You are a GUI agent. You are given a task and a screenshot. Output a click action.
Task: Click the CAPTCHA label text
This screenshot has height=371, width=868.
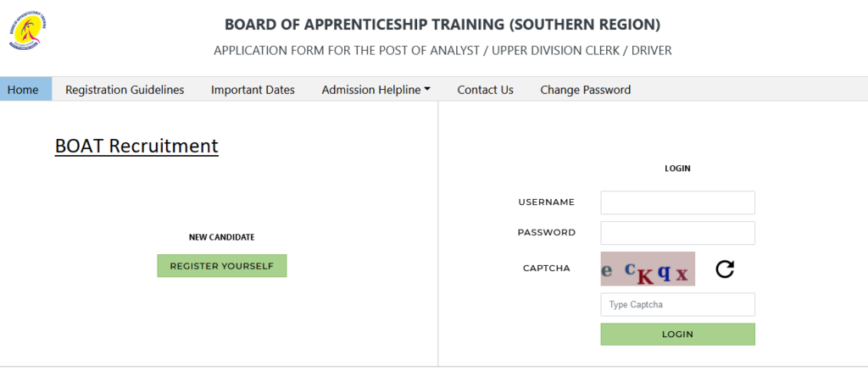pos(547,269)
